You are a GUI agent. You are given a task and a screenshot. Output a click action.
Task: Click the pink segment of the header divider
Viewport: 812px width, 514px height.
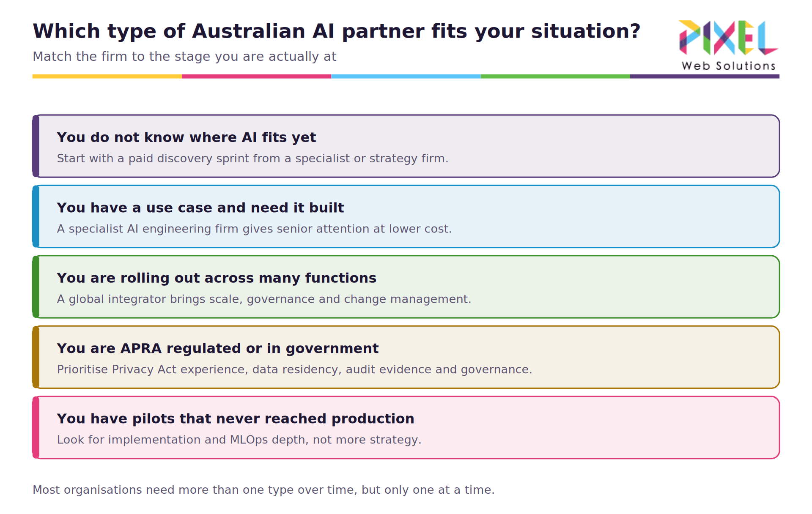(x=256, y=77)
